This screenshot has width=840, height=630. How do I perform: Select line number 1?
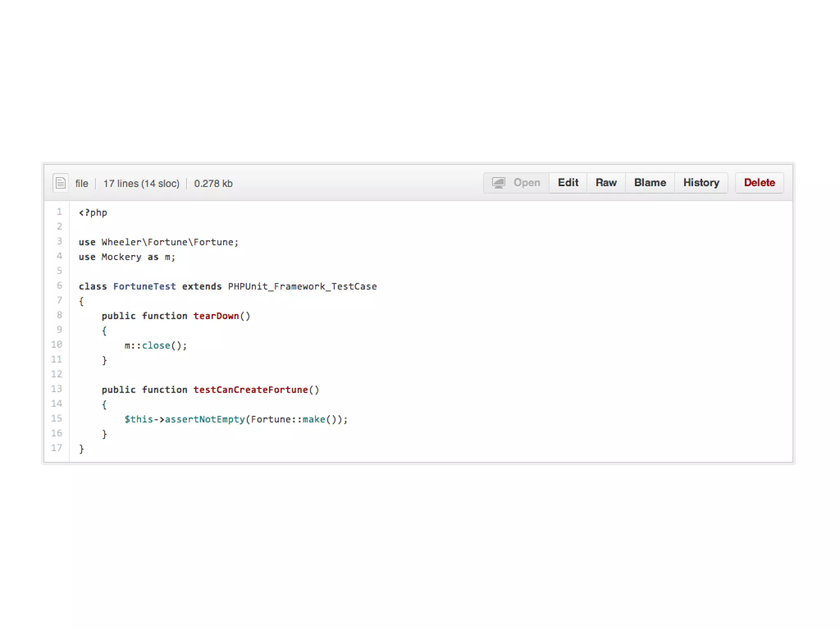pyautogui.click(x=59, y=212)
